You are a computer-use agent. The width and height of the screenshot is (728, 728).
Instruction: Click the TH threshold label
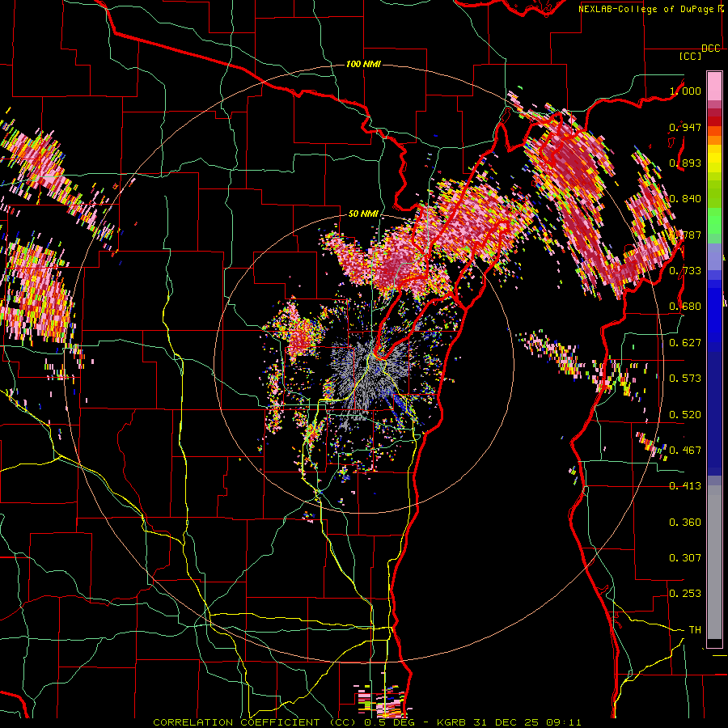pyautogui.click(x=695, y=630)
